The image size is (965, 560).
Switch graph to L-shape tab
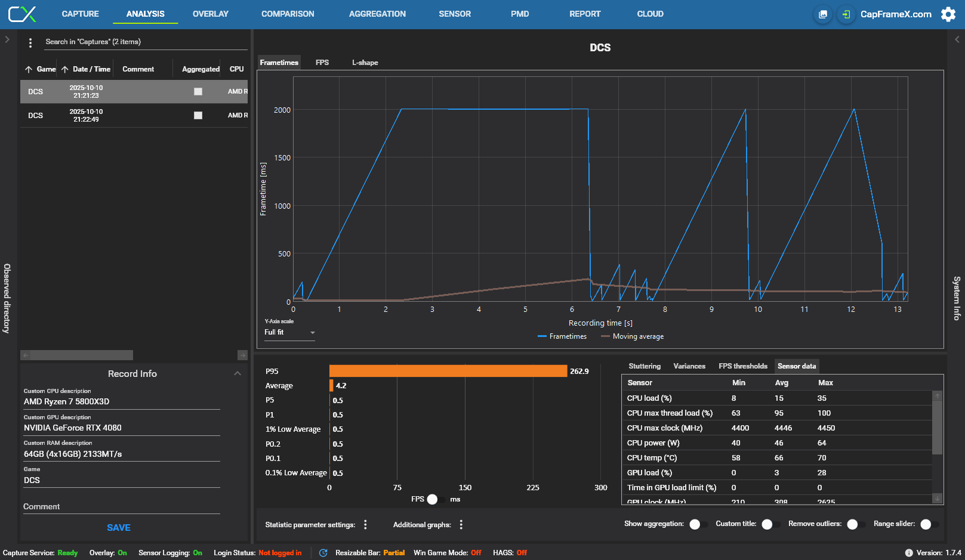365,63
